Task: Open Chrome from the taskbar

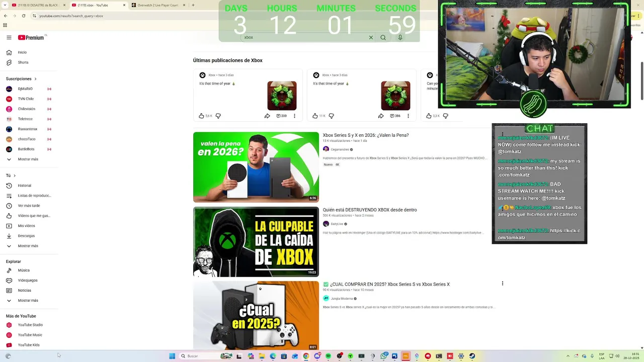Action: click(x=306, y=356)
